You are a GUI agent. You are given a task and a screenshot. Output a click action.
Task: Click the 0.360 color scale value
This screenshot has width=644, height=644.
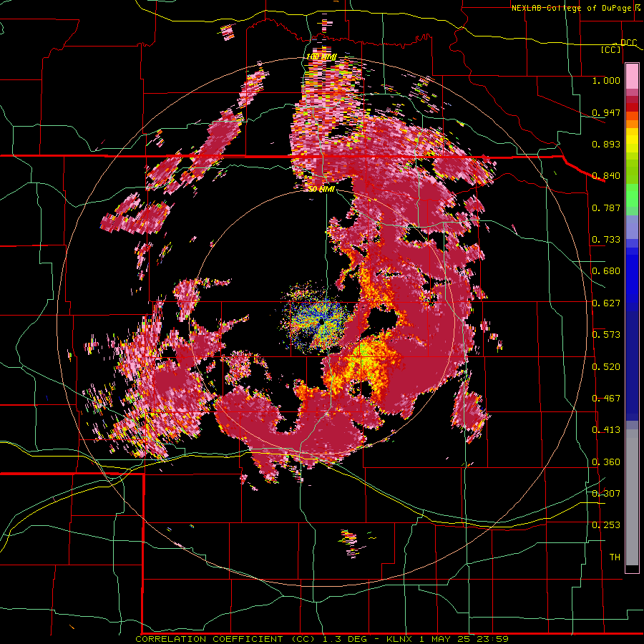(606, 462)
